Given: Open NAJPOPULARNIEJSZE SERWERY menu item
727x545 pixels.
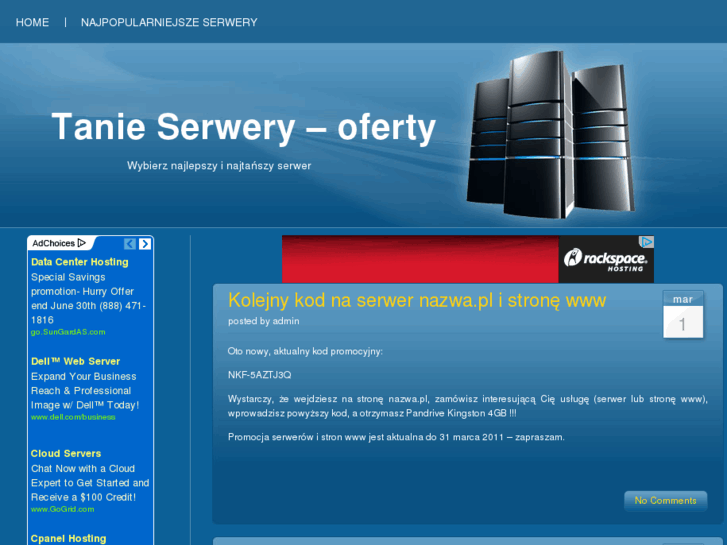Looking at the screenshot, I should point(169,22).
